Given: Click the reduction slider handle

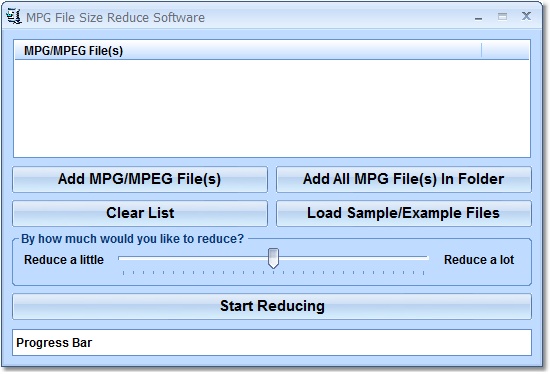Looking at the screenshot, I should 273,258.
